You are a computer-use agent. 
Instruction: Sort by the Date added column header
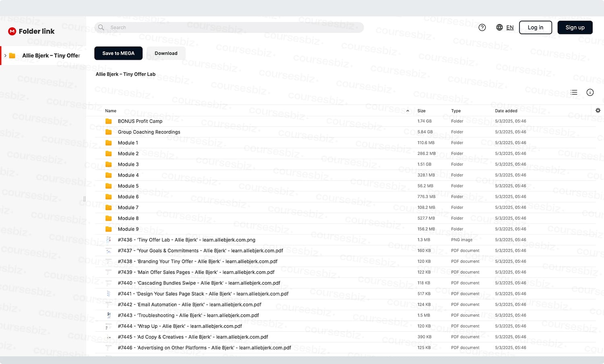[506, 111]
